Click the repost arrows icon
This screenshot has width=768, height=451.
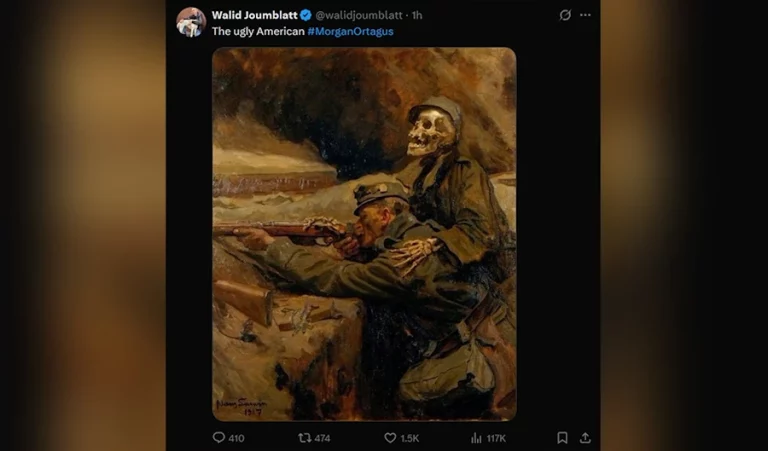305,438
